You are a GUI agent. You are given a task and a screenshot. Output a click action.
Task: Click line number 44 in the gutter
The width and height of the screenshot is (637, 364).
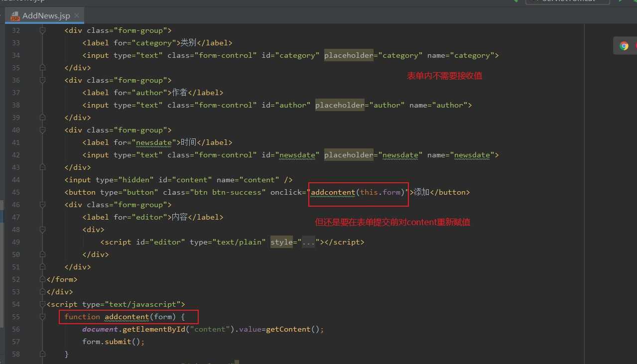pos(15,180)
